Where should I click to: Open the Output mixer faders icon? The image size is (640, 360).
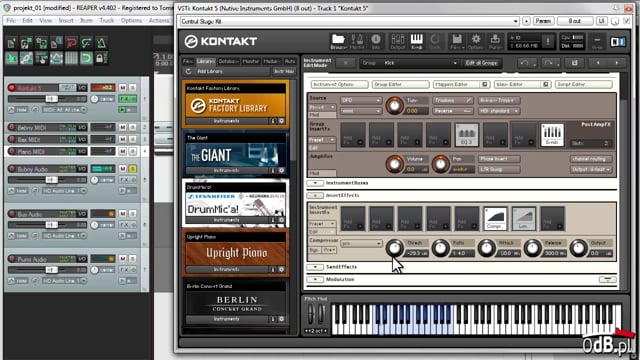(397, 40)
